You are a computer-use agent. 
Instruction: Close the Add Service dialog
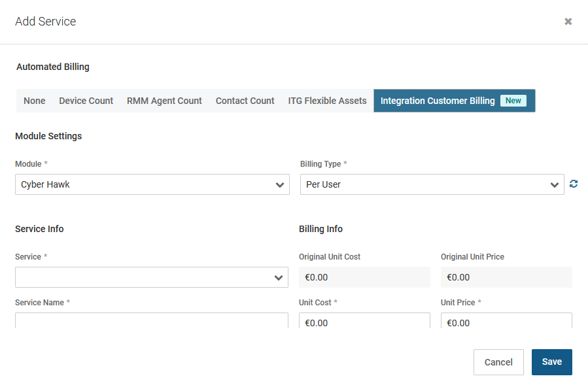[568, 22]
